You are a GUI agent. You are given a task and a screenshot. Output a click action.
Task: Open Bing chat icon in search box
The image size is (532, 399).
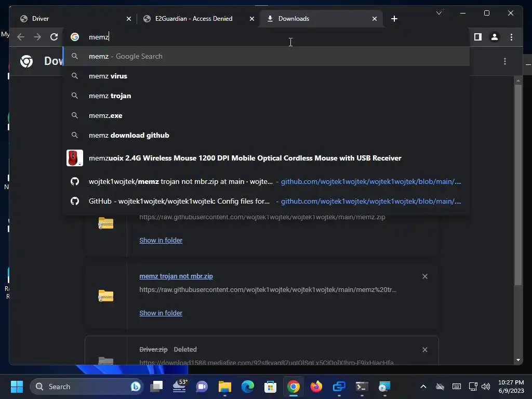coord(136,387)
